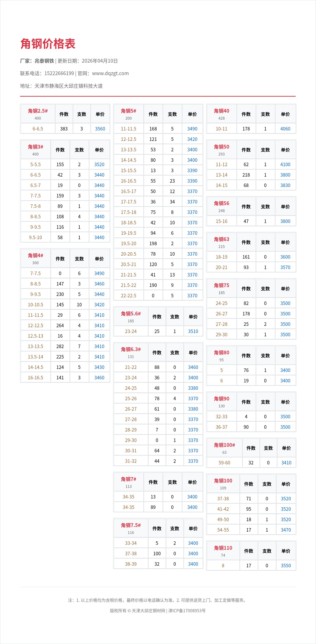316x644 pixels.
Task: Click the 29-30 spec in 角钢75 table
Action: [222, 335]
